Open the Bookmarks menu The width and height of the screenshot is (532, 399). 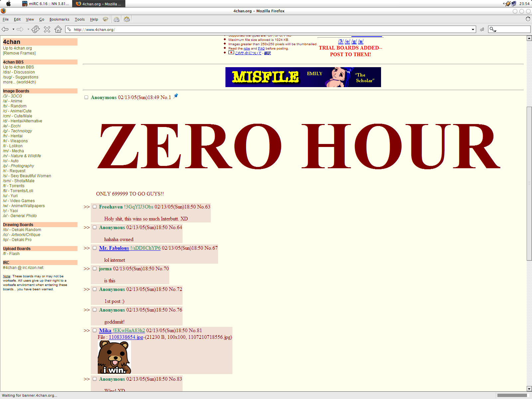pos(59,19)
